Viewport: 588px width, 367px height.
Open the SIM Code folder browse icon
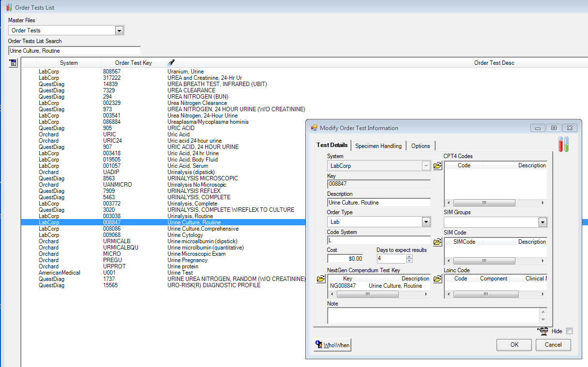pos(437,241)
